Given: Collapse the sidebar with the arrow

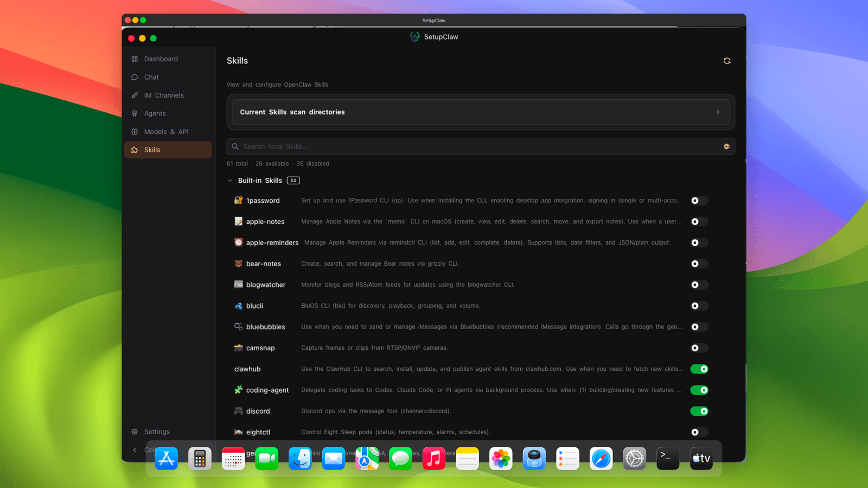Looking at the screenshot, I should (x=135, y=450).
